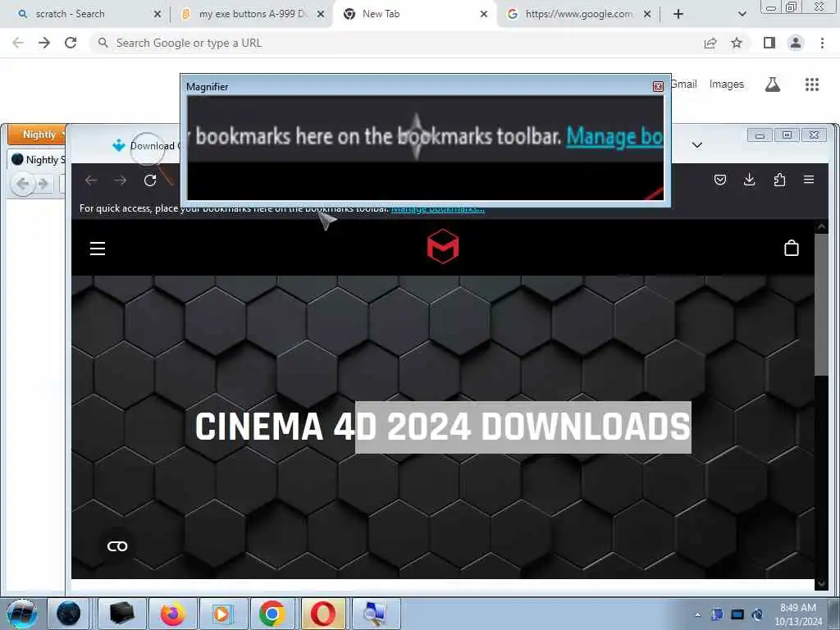This screenshot has width=840, height=630.
Task: Open Google Images link
Action: click(727, 84)
